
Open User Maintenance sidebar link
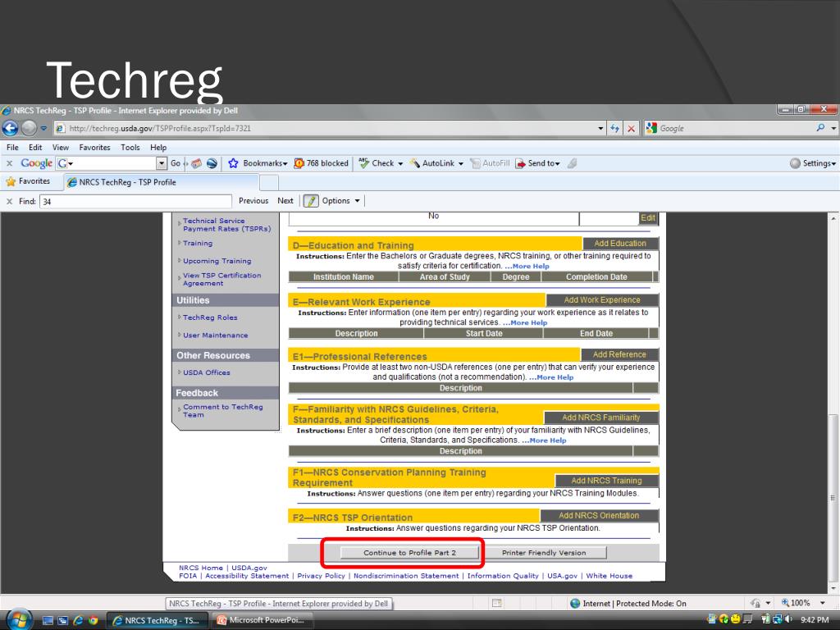coord(216,335)
